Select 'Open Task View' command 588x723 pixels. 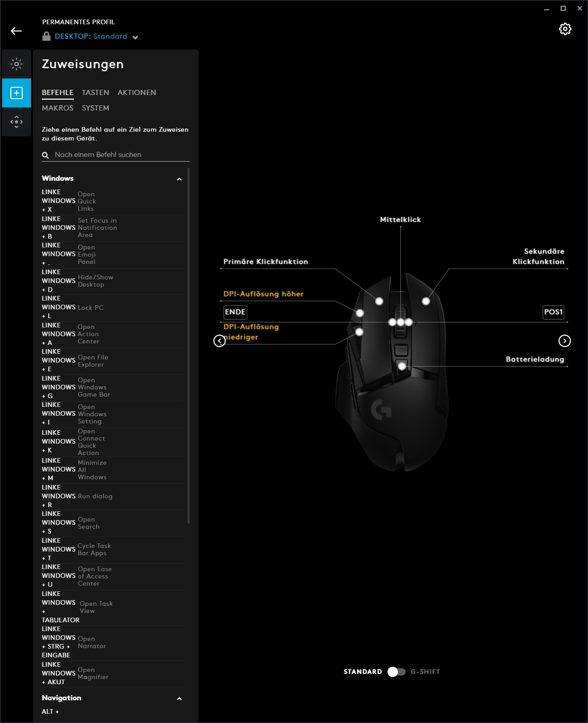tap(113, 607)
